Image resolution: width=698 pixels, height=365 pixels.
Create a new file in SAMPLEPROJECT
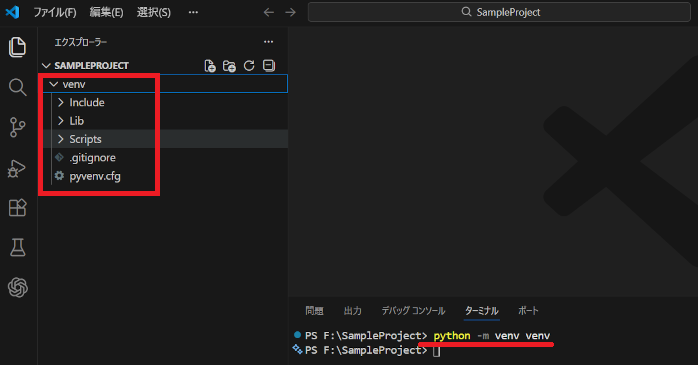pyautogui.click(x=210, y=66)
